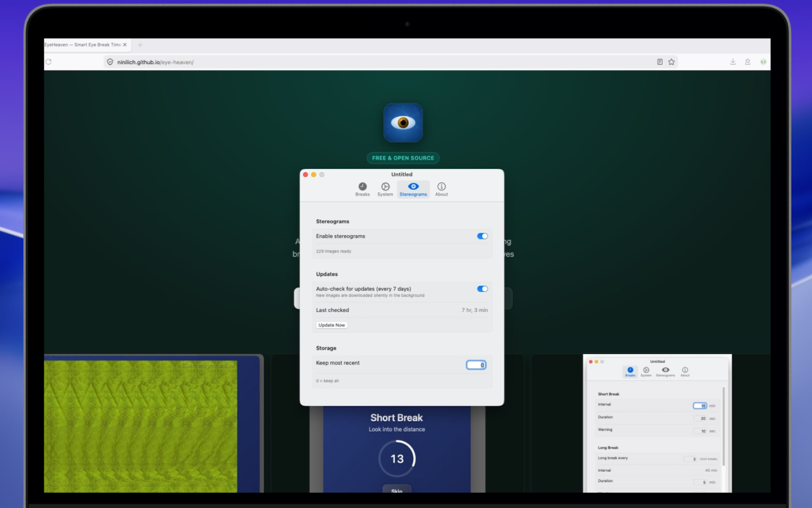Toggle Auto-check for updates switch
The width and height of the screenshot is (812, 508).
coord(482,288)
